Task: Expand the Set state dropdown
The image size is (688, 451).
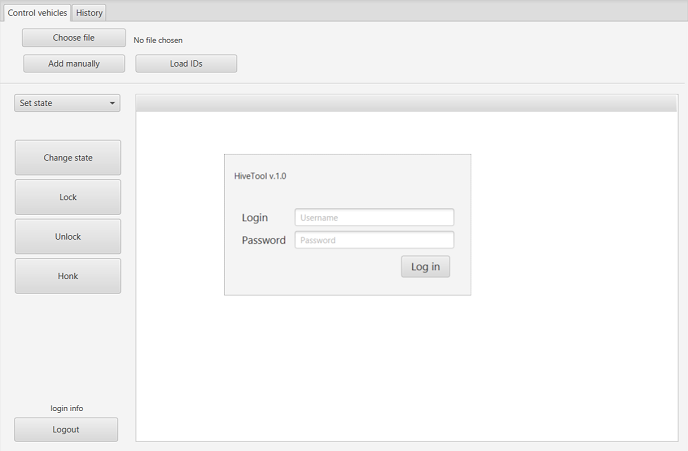Action: click(67, 103)
